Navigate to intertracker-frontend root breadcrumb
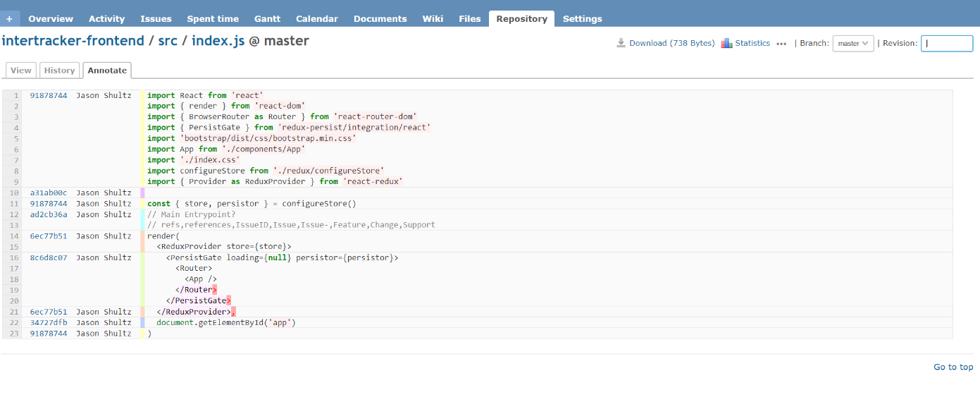This screenshot has width=980, height=414. 73,41
